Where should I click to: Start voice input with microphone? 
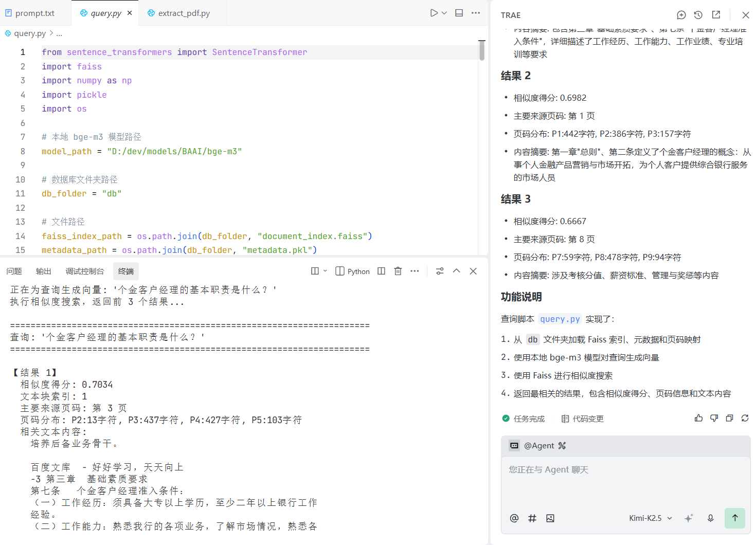(x=710, y=518)
